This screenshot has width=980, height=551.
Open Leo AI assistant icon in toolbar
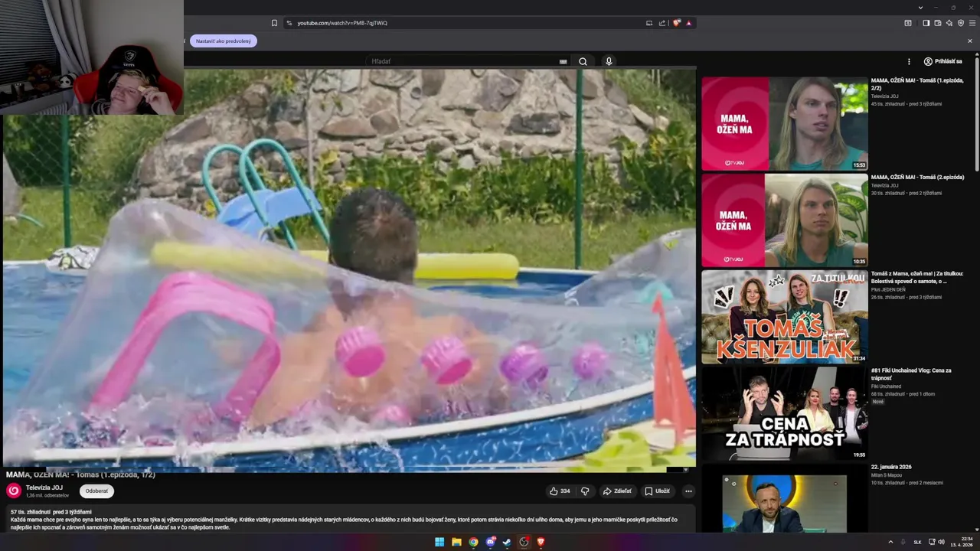click(x=949, y=23)
